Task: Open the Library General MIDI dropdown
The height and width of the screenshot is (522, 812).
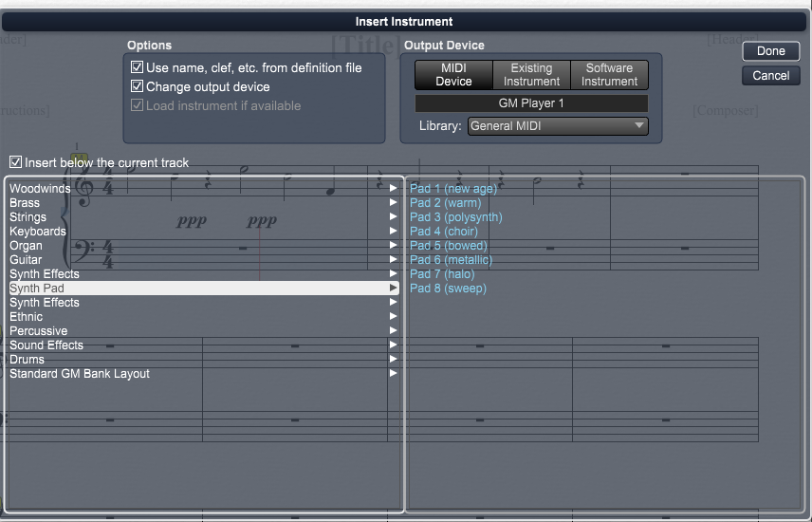Action: pyautogui.click(x=558, y=126)
